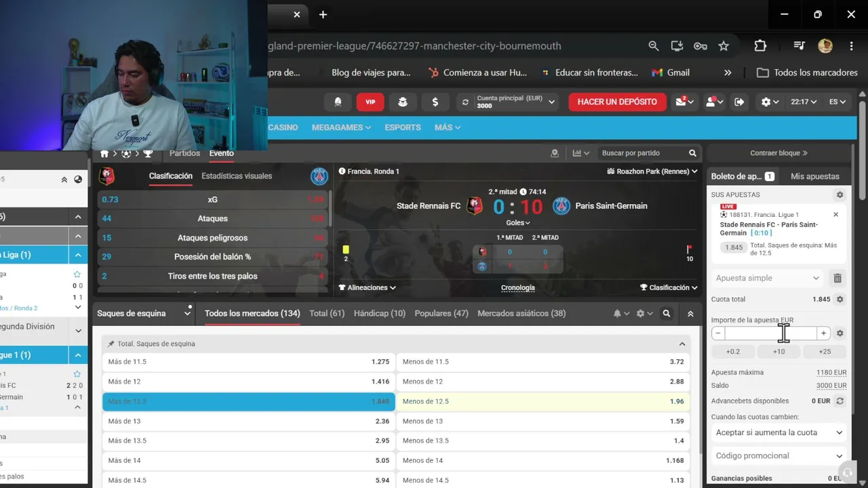Image resolution: width=868 pixels, height=488 pixels.
Task: Select Más de 13 odds 2.36
Action: 249,421
